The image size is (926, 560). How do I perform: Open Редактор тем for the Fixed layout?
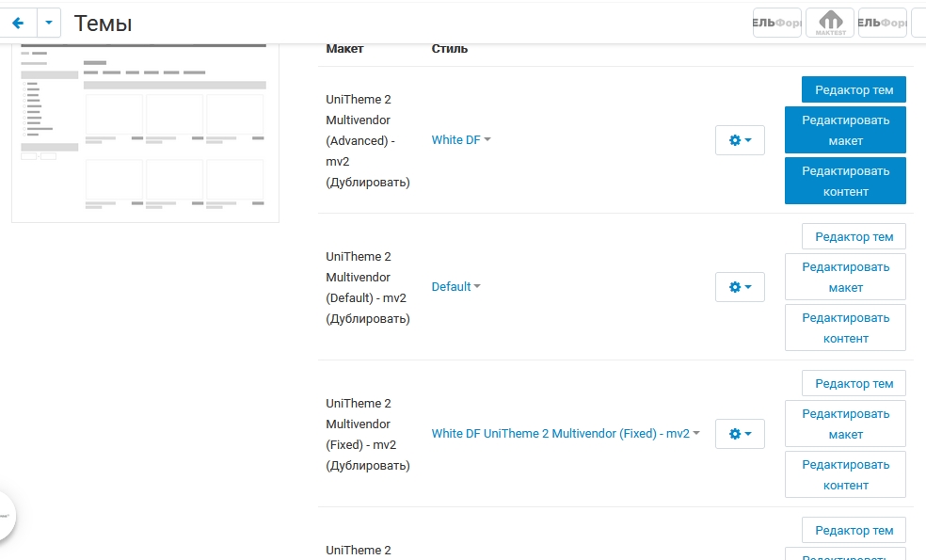tap(854, 383)
